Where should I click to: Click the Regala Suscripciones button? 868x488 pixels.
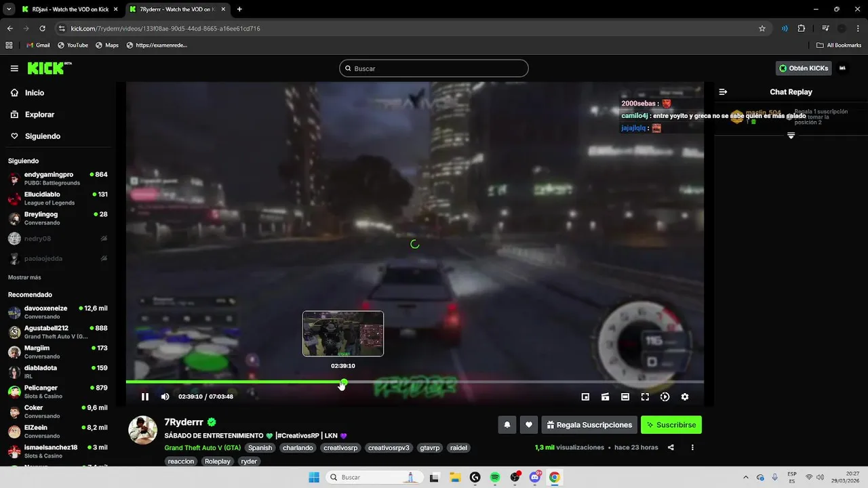(x=589, y=425)
